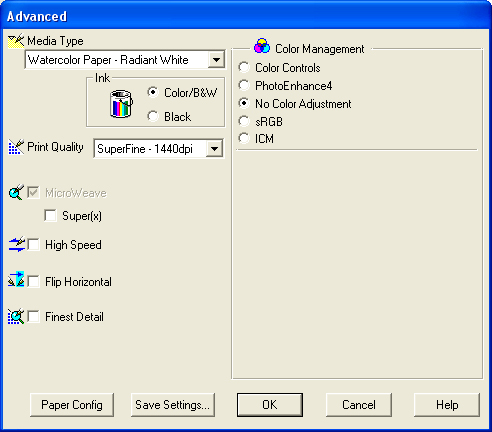Click the Flip Horizontal icon
This screenshot has width=492, height=432.
coord(16,279)
